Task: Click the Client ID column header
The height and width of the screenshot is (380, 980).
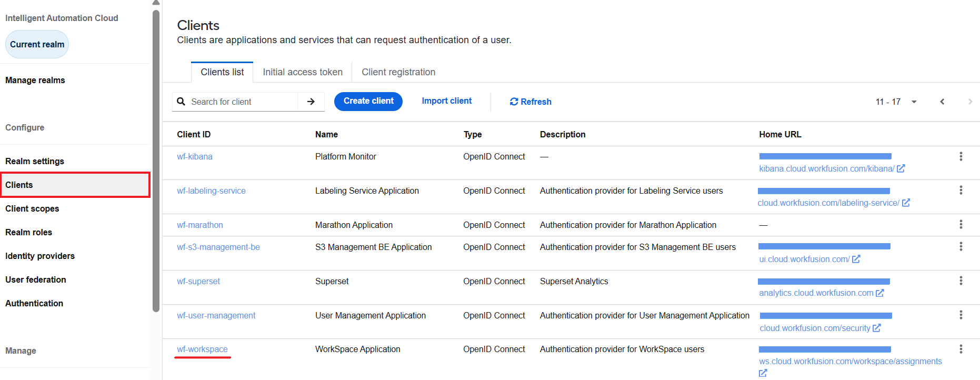Action: [x=194, y=134]
